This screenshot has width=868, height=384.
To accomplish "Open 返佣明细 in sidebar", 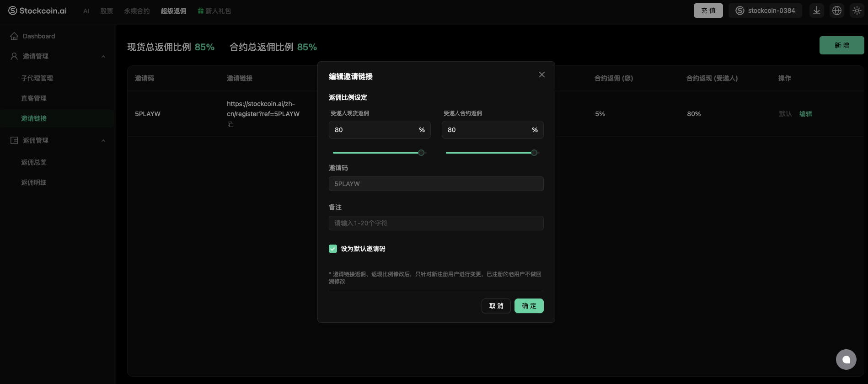I will coord(34,182).
